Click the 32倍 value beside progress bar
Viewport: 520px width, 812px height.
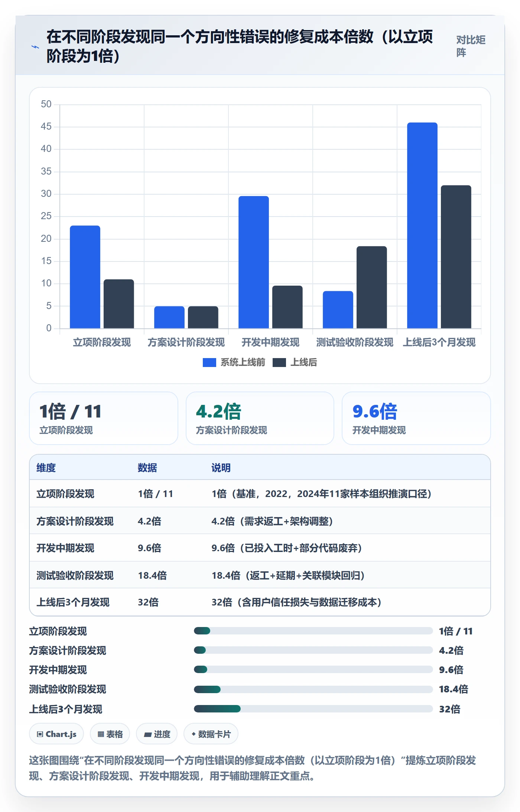(450, 709)
